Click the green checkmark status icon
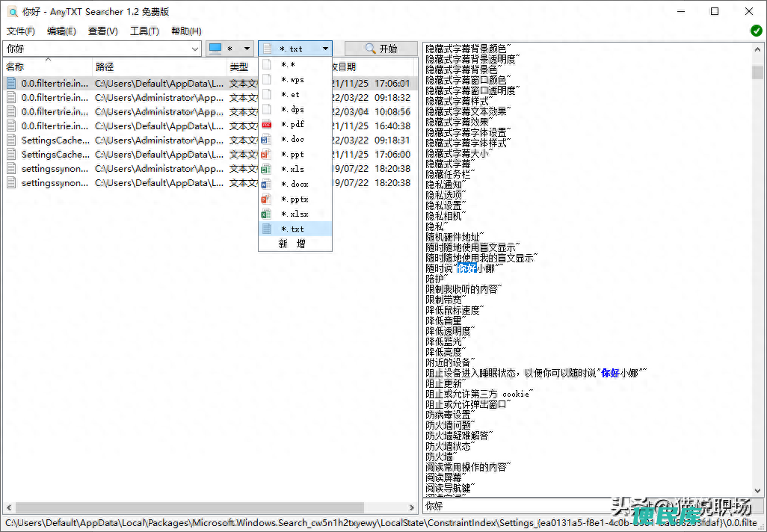 (757, 31)
